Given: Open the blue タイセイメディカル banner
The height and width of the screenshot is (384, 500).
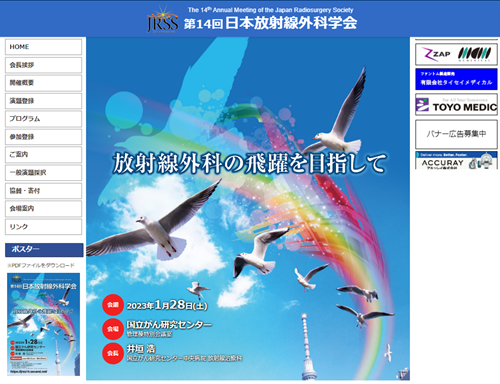Looking at the screenshot, I should [x=456, y=79].
